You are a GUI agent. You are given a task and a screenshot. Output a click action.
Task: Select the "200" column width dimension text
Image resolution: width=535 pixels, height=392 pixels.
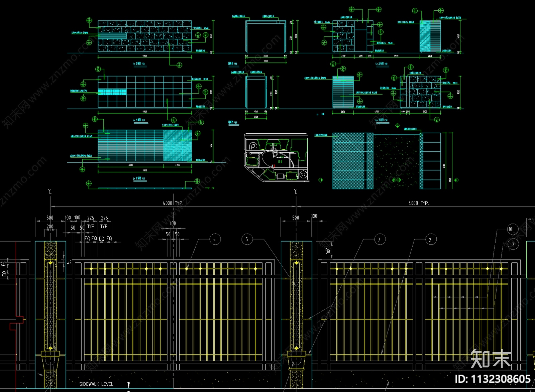point(50,227)
